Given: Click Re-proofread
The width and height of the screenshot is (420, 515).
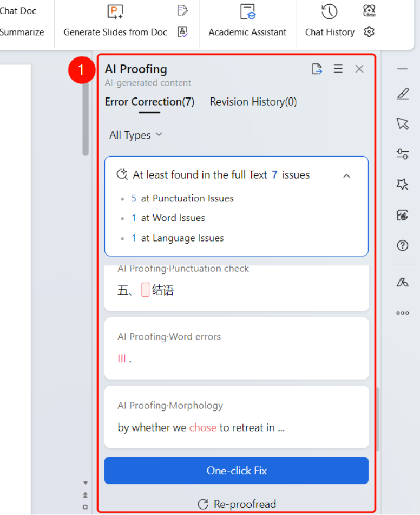Looking at the screenshot, I should 237,504.
